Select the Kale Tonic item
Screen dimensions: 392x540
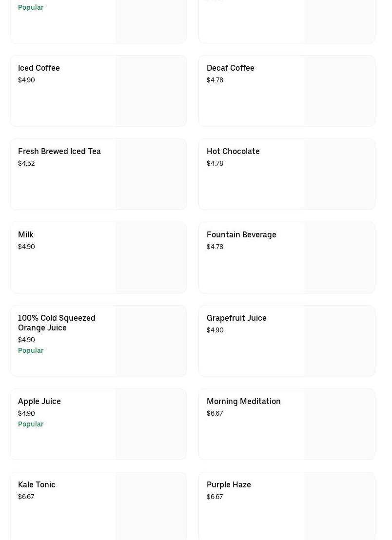[37, 485]
